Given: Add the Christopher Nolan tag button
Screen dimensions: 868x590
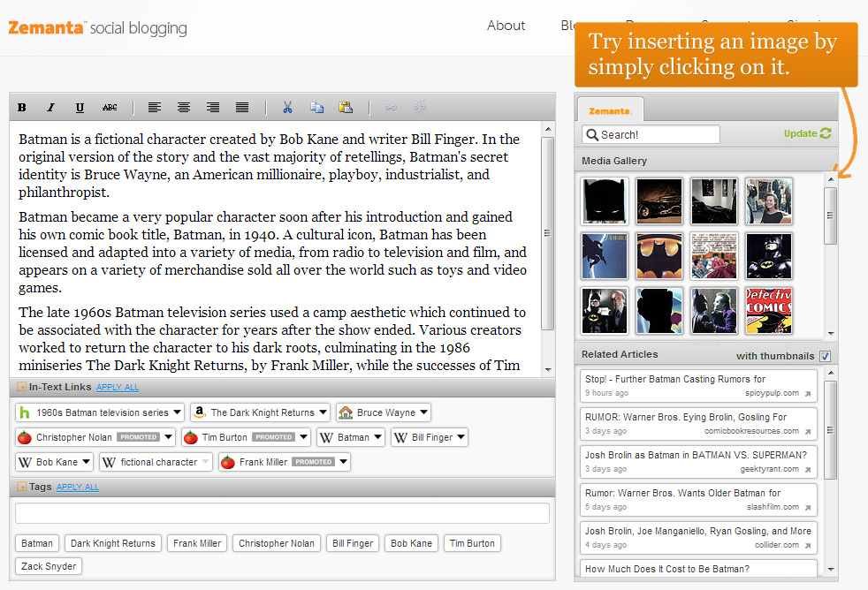Looking at the screenshot, I should click(x=277, y=543).
